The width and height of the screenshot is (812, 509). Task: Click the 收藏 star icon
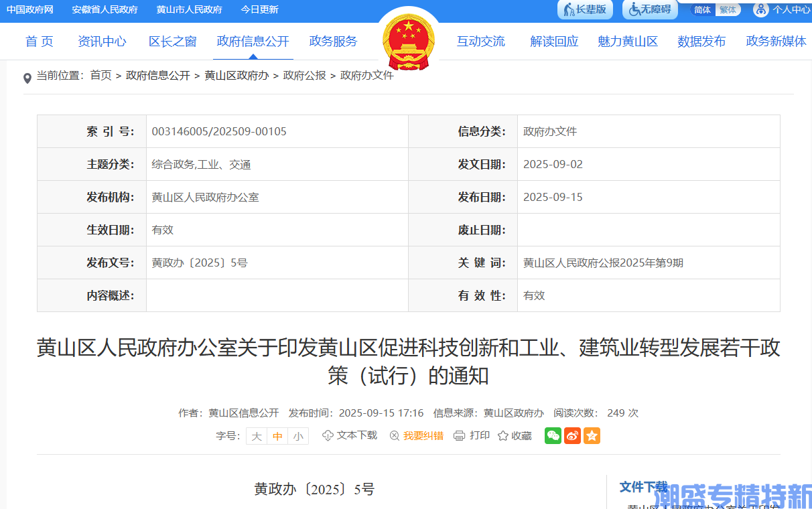pyautogui.click(x=502, y=435)
